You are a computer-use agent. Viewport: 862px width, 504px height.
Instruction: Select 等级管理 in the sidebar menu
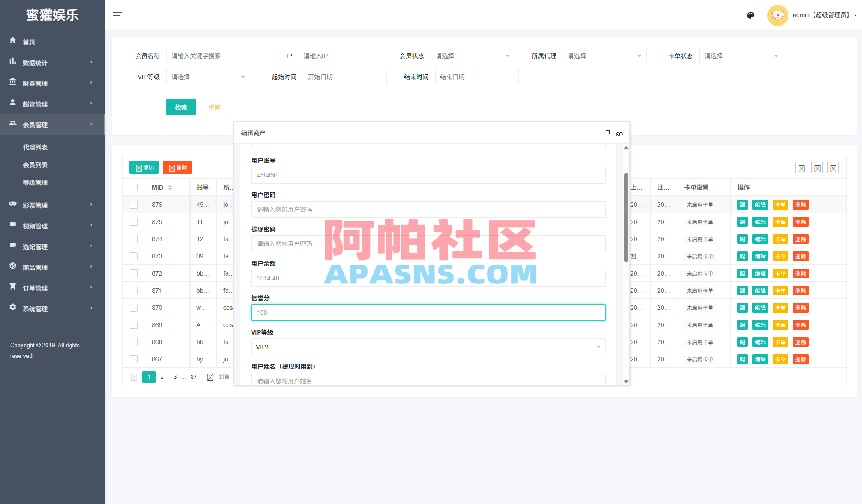click(x=35, y=183)
